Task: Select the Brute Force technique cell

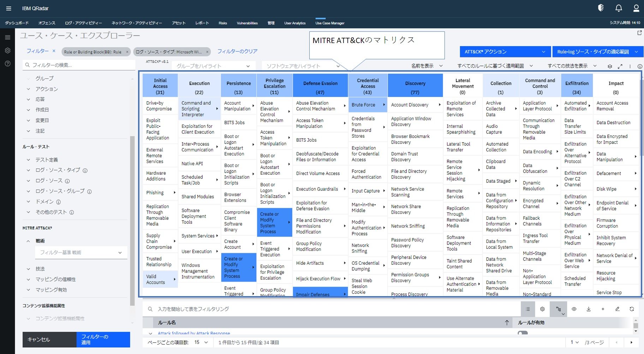Action: [x=368, y=105]
